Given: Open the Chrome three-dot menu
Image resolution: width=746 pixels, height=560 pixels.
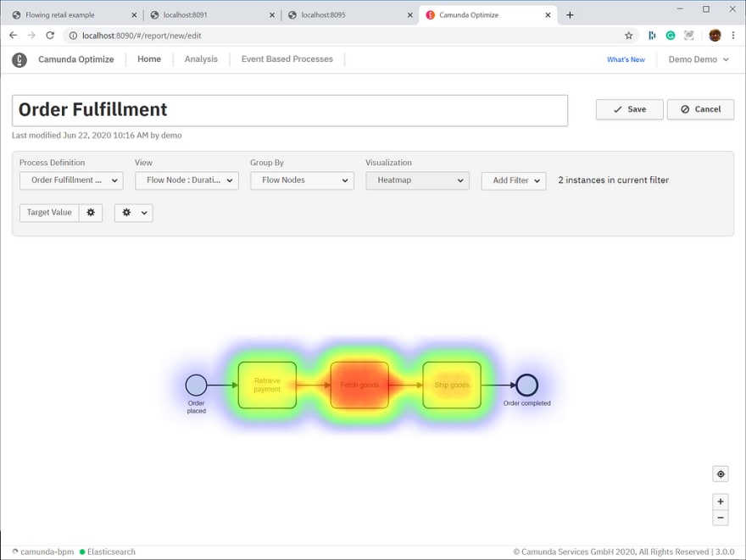Looking at the screenshot, I should coord(733,36).
